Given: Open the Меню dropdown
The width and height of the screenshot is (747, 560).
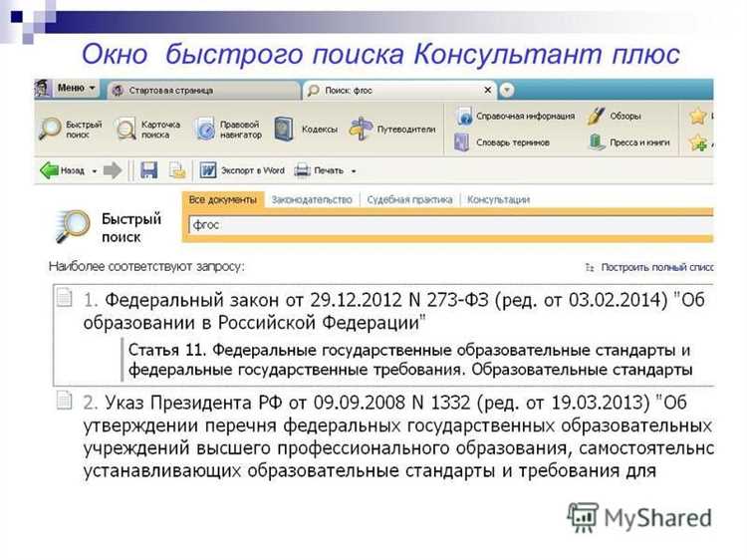Looking at the screenshot, I should [77, 88].
